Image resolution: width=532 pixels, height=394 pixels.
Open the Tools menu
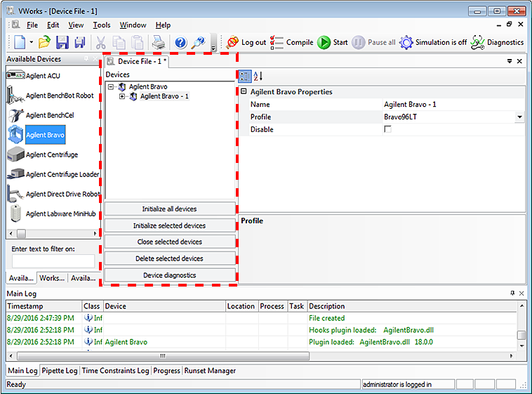click(102, 25)
